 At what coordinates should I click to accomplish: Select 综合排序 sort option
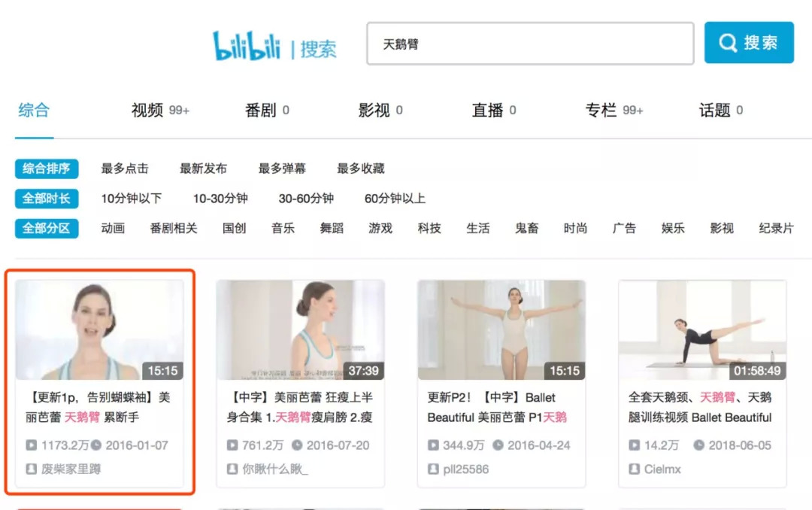coord(47,168)
